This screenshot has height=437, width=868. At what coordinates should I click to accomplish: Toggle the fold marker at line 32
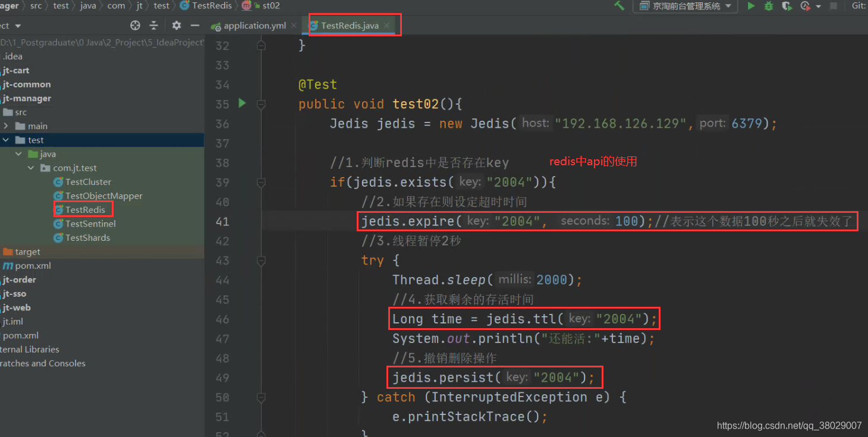coord(260,45)
